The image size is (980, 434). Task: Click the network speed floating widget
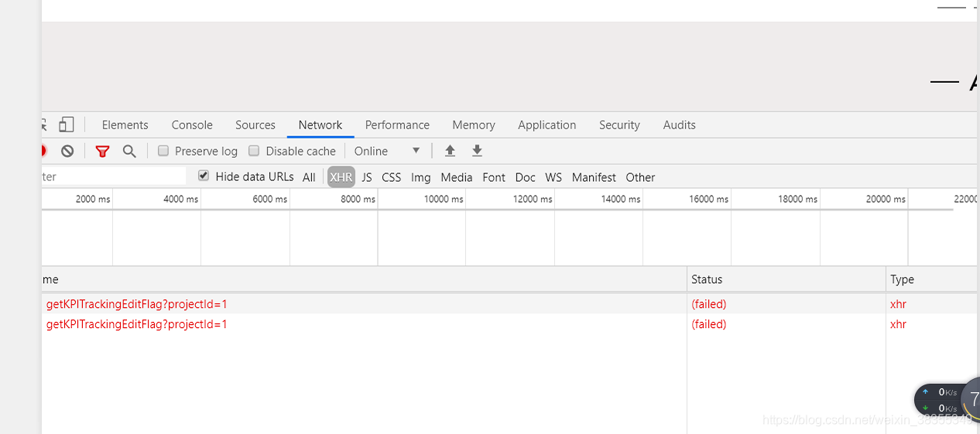click(947, 400)
